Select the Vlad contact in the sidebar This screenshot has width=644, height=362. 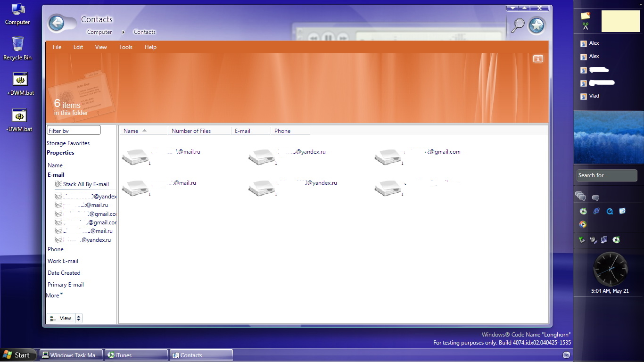pyautogui.click(x=594, y=96)
